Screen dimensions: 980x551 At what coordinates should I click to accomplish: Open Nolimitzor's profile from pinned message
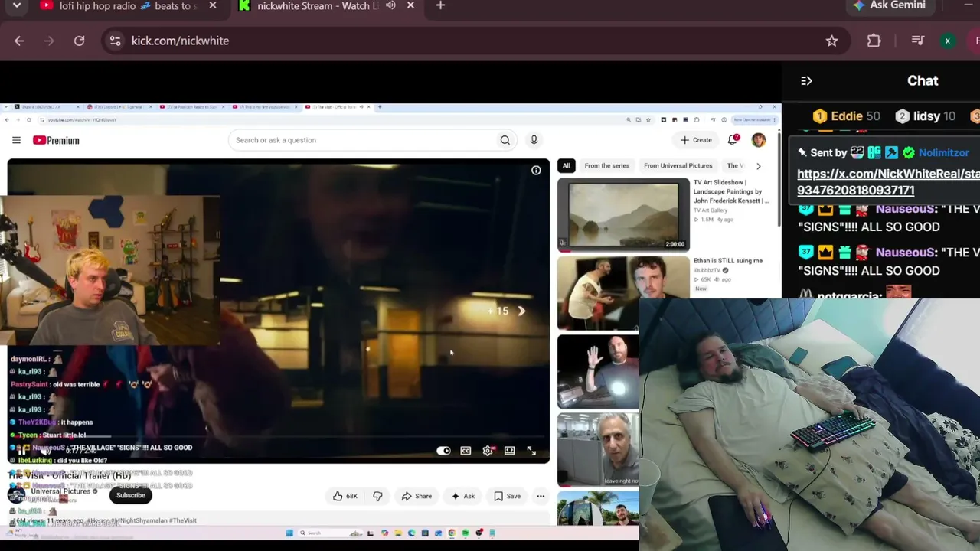[x=944, y=152]
